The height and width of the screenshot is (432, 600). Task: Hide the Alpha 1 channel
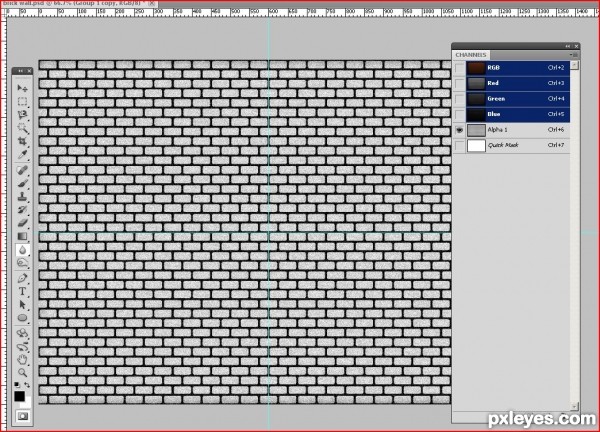tap(459, 130)
